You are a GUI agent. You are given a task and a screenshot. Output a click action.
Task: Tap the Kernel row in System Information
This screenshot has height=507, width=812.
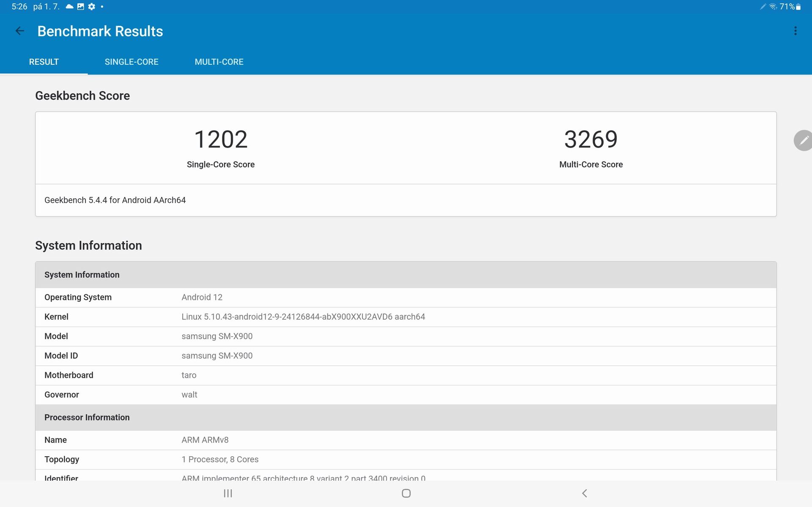click(x=304, y=317)
